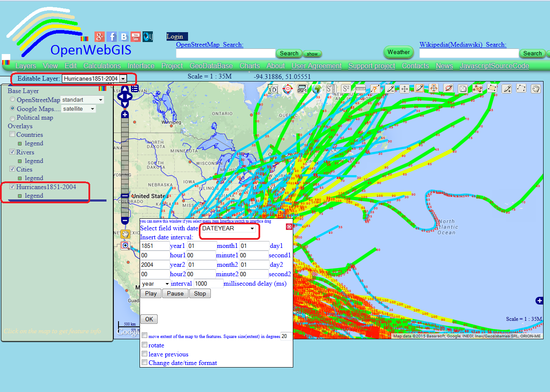Click the Play animation button

tap(151, 293)
